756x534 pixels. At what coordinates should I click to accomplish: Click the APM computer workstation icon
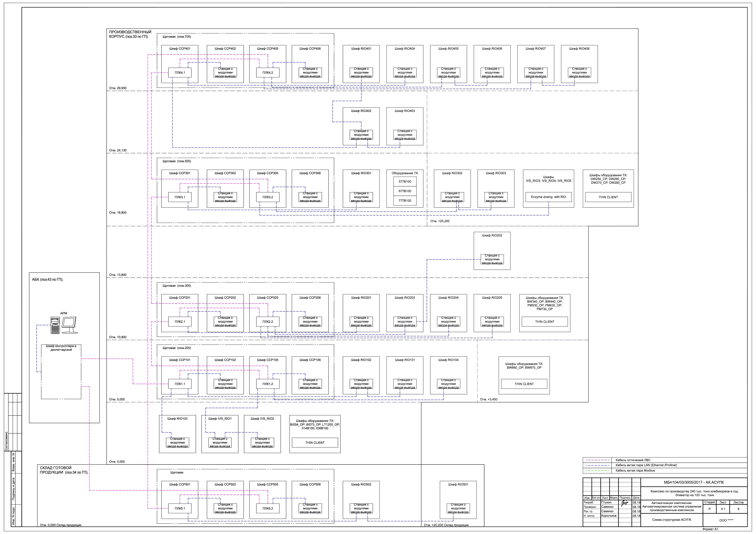55,325
